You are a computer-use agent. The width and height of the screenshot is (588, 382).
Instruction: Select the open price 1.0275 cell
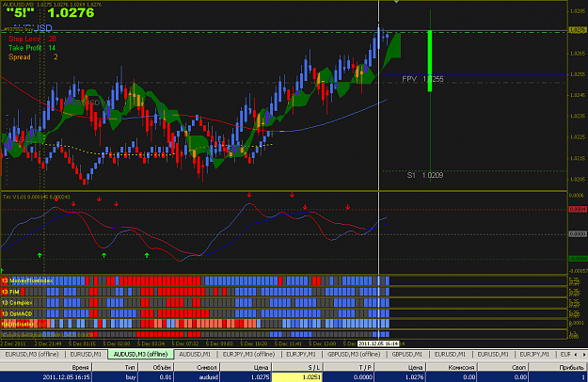point(246,377)
